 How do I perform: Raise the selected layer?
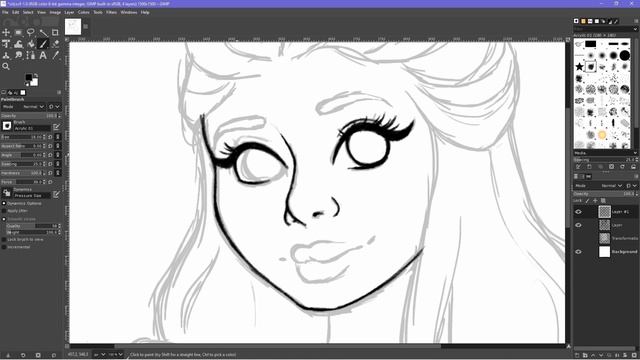point(593,355)
